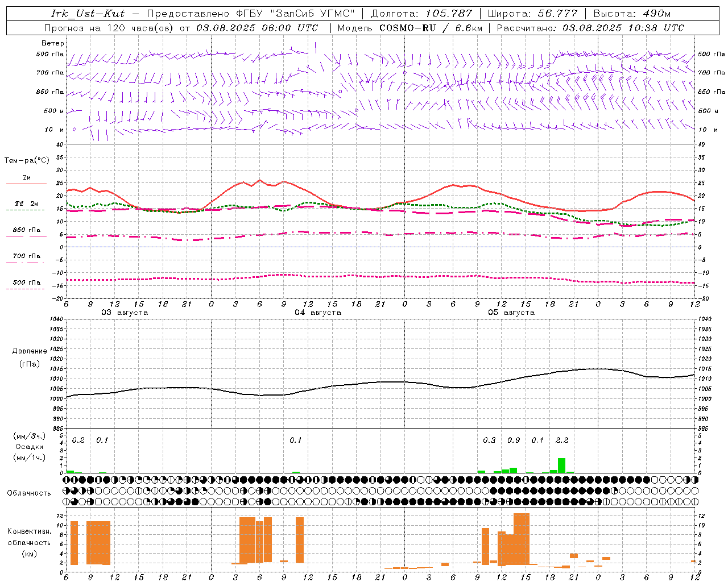Click the "(км)" convective cloud unit label
Screen dimensions: 728x582
tap(29, 554)
